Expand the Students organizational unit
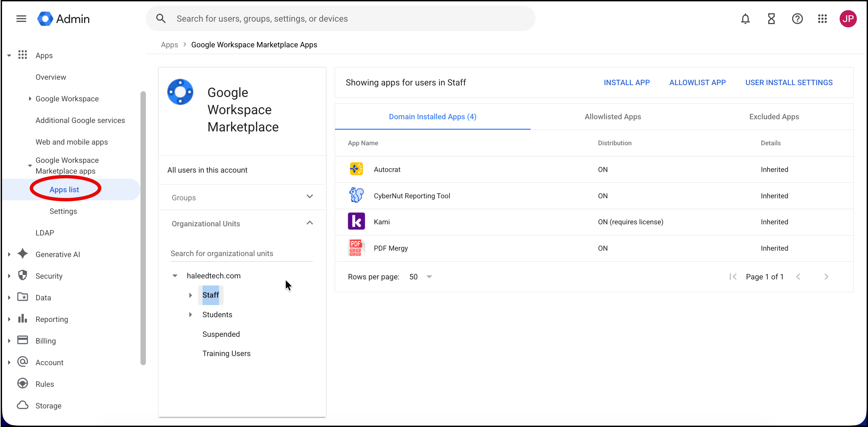 [190, 315]
